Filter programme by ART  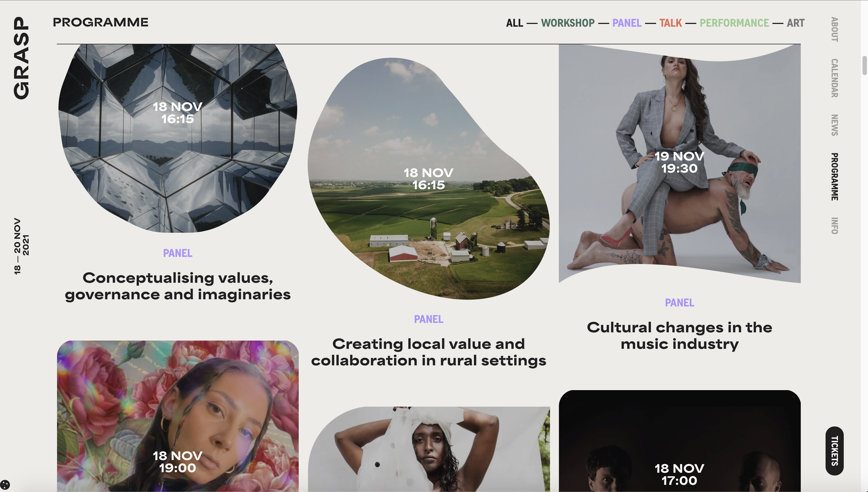click(x=796, y=23)
